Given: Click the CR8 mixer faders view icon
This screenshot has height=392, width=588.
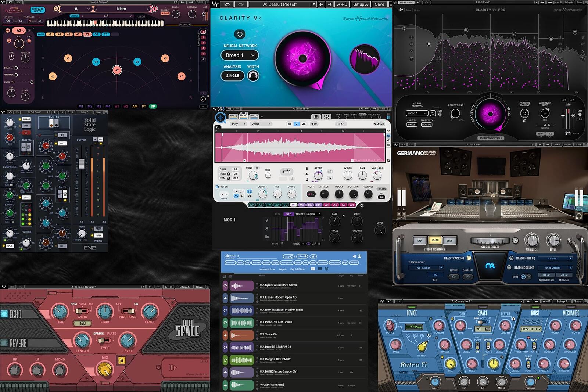Looking at the screenshot, I should point(326,116).
